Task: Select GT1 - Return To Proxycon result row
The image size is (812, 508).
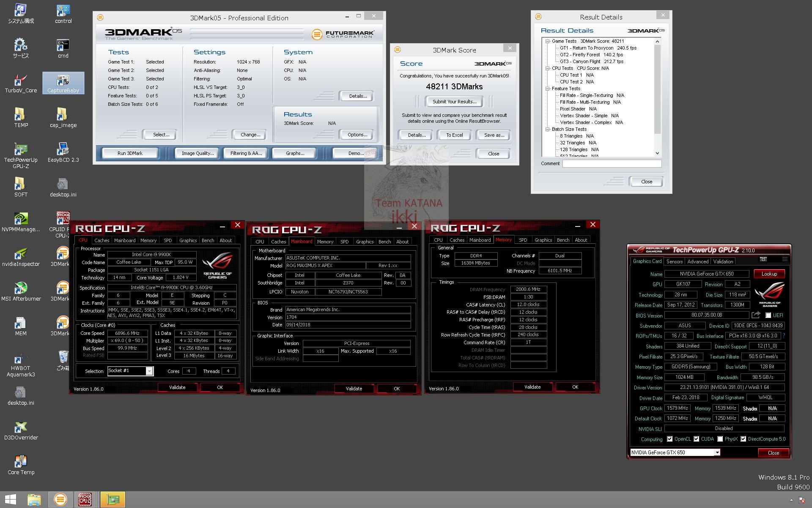Action: 598,48
